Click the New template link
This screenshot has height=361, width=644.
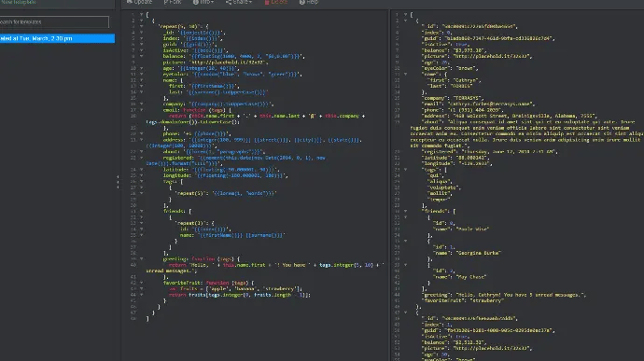(x=18, y=2)
